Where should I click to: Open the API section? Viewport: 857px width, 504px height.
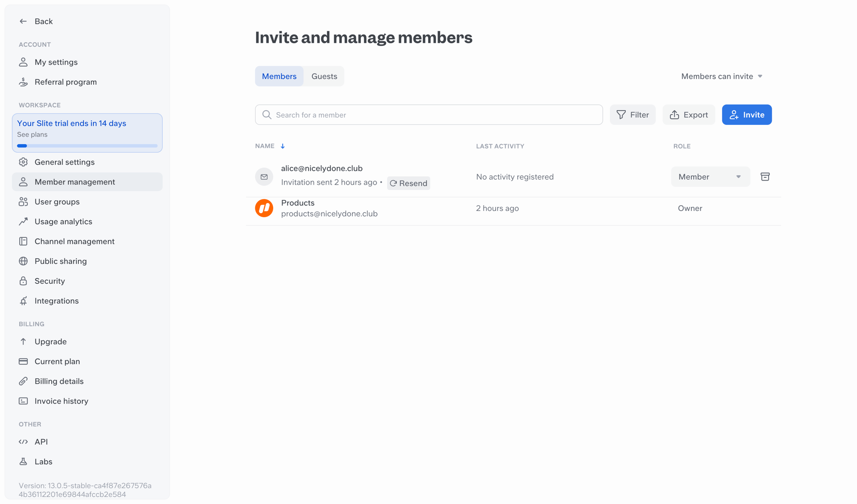41,442
